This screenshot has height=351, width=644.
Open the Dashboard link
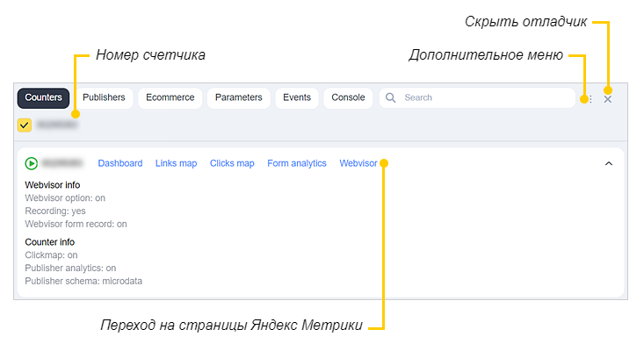(x=120, y=163)
